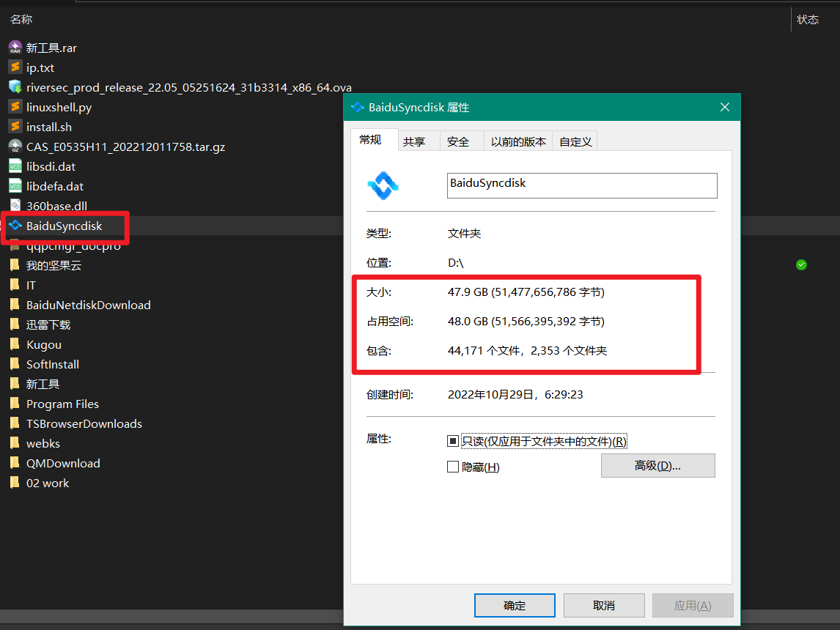Click the SoftInstall folder icon
The image size is (840, 630).
(x=15, y=364)
